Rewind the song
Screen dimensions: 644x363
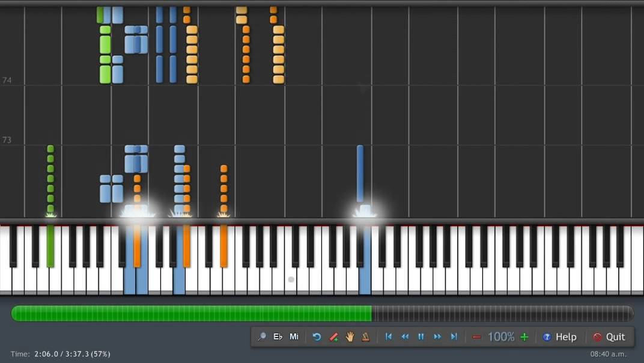click(x=405, y=337)
